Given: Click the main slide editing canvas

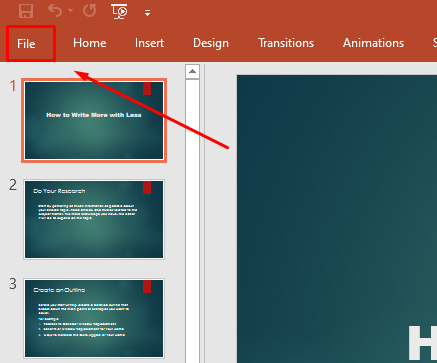Looking at the screenshot, I should pyautogui.click(x=337, y=219).
